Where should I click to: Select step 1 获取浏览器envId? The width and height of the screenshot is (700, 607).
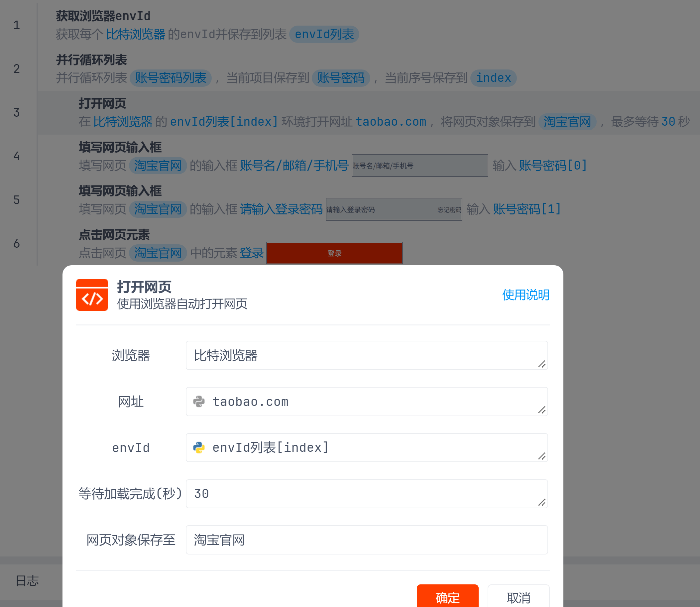[x=103, y=16]
